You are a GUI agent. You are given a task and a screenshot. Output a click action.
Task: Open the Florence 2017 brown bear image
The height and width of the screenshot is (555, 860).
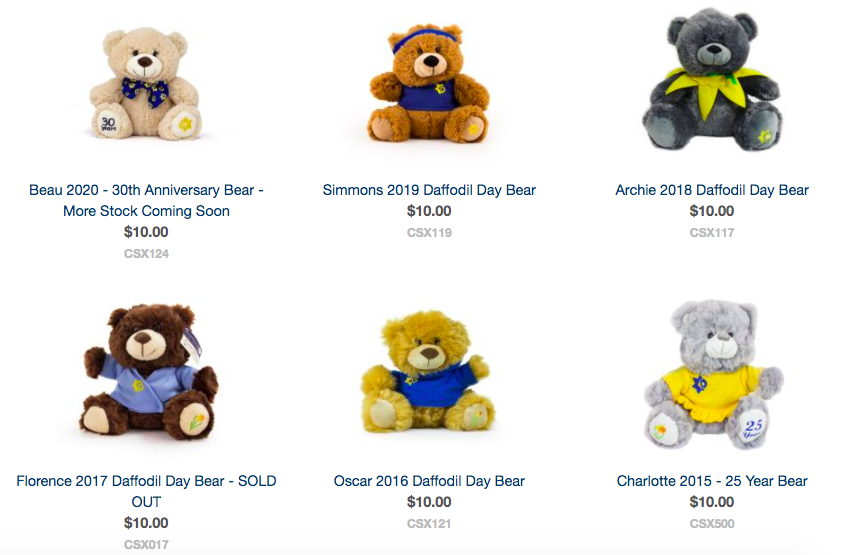click(147, 372)
